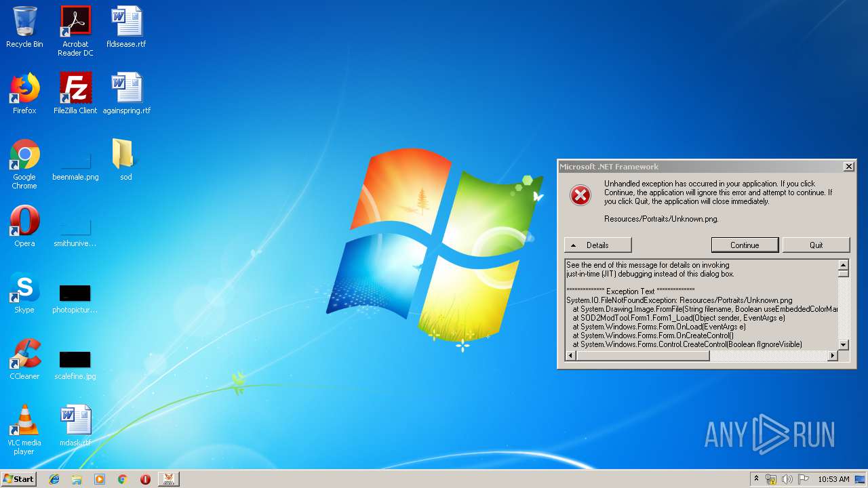Launch Acrobat Reader DC shortcut
The height and width of the screenshot is (488, 868).
tap(75, 32)
